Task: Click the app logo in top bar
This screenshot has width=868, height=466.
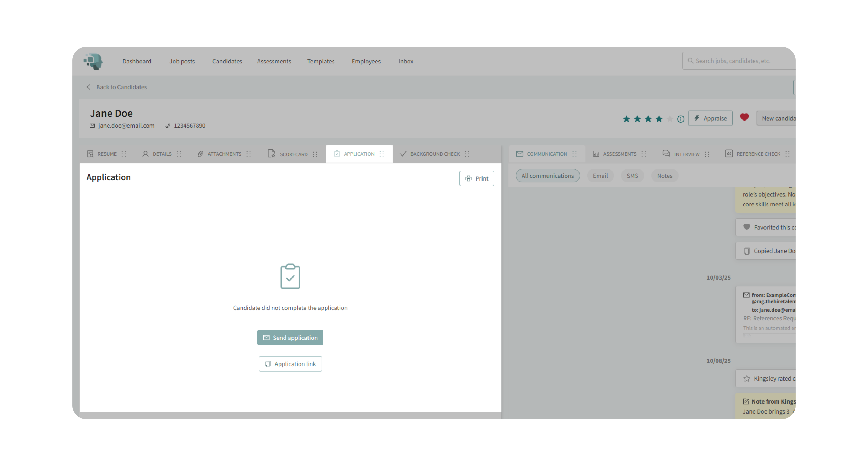Action: point(93,61)
